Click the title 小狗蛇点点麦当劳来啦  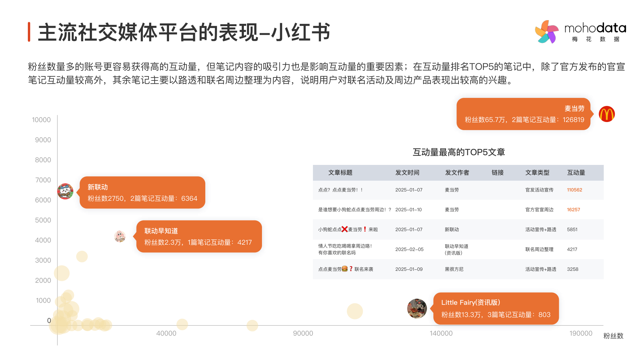[348, 230]
